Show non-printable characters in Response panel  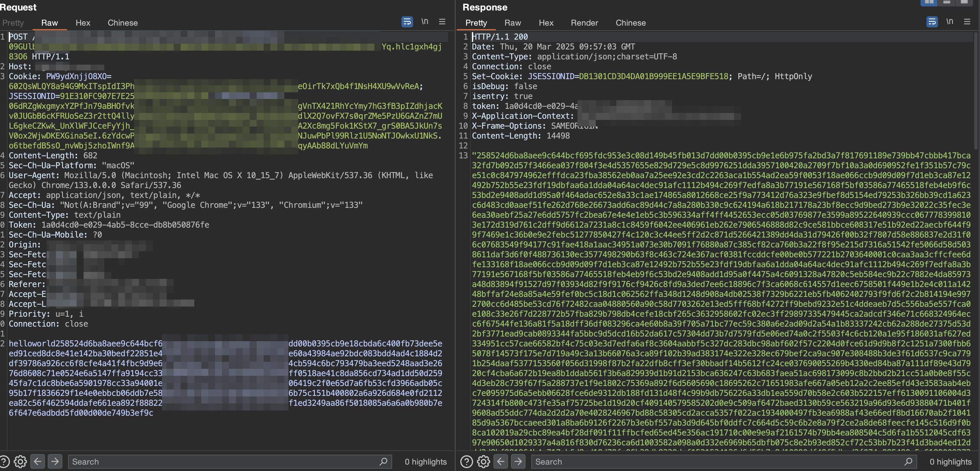[950, 22]
